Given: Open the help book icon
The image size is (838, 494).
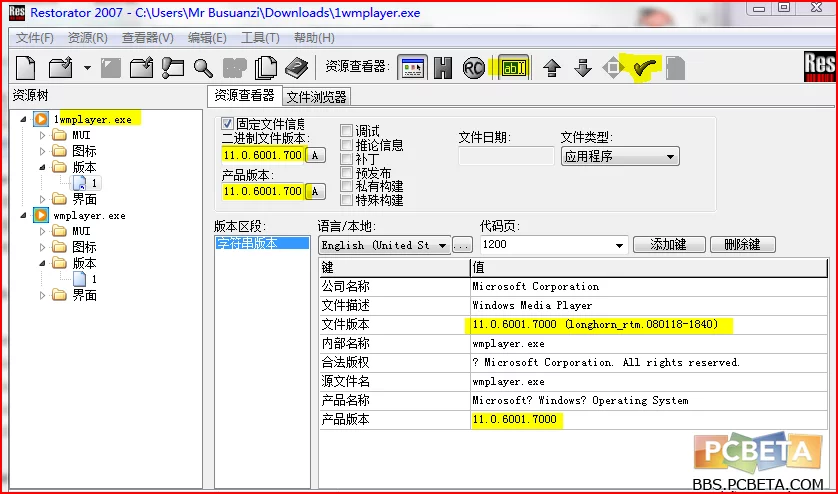Looking at the screenshot, I should click(x=297, y=68).
